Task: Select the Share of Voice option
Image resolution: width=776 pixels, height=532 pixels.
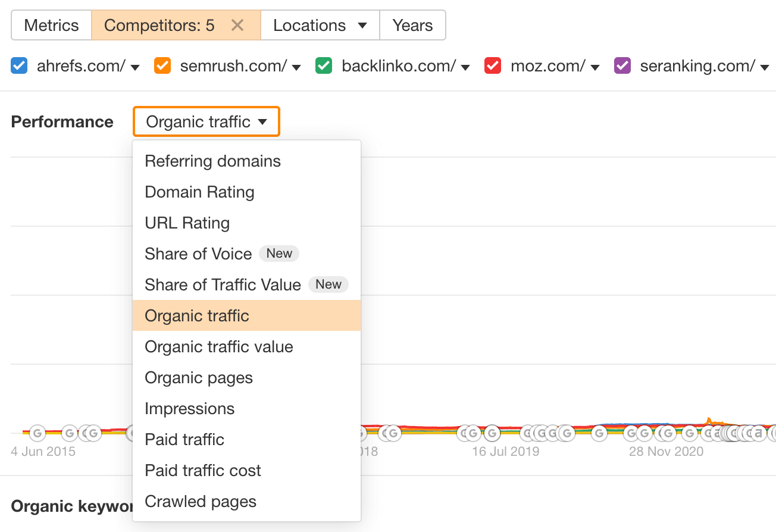Action: point(246,254)
